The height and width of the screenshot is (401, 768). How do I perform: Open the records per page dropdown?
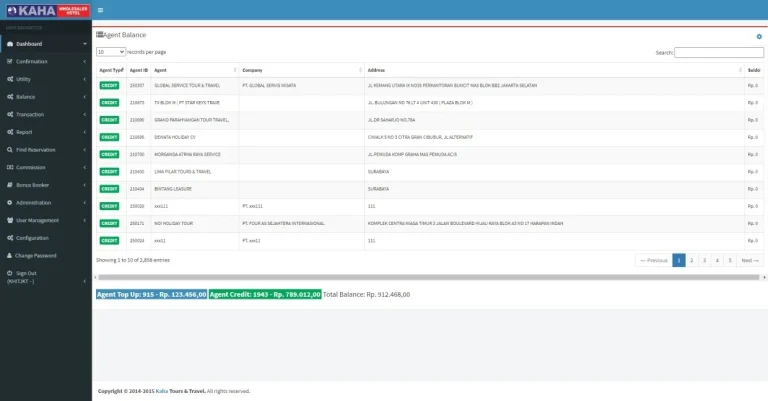click(x=111, y=52)
